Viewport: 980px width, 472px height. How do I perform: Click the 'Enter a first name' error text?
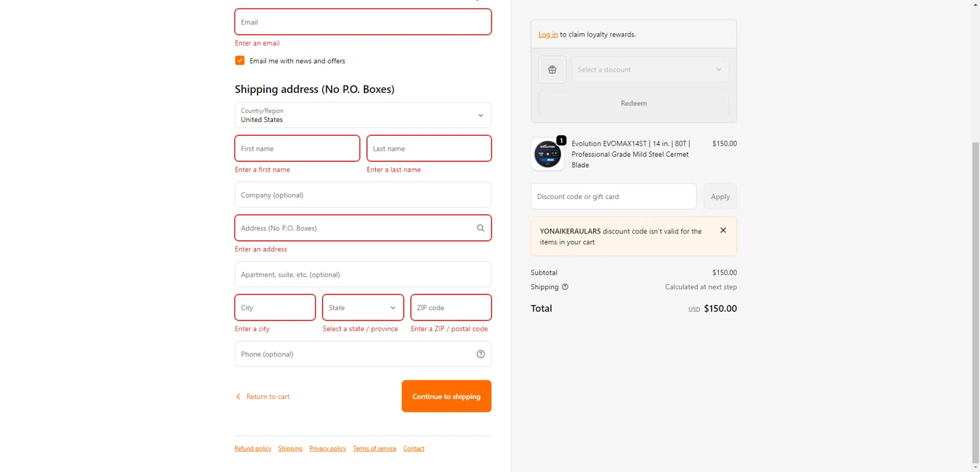263,170
